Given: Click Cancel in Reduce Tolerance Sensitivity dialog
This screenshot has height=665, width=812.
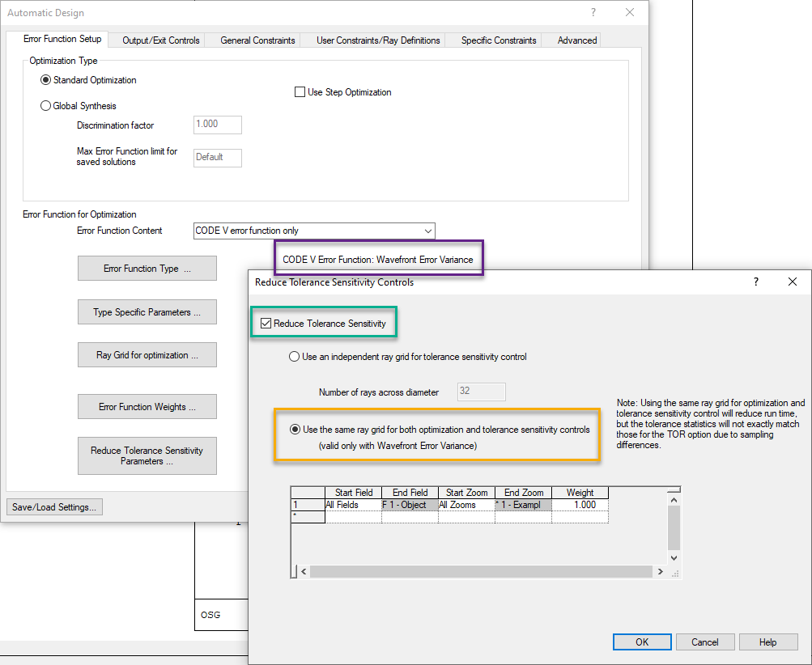Looking at the screenshot, I should coord(705,642).
